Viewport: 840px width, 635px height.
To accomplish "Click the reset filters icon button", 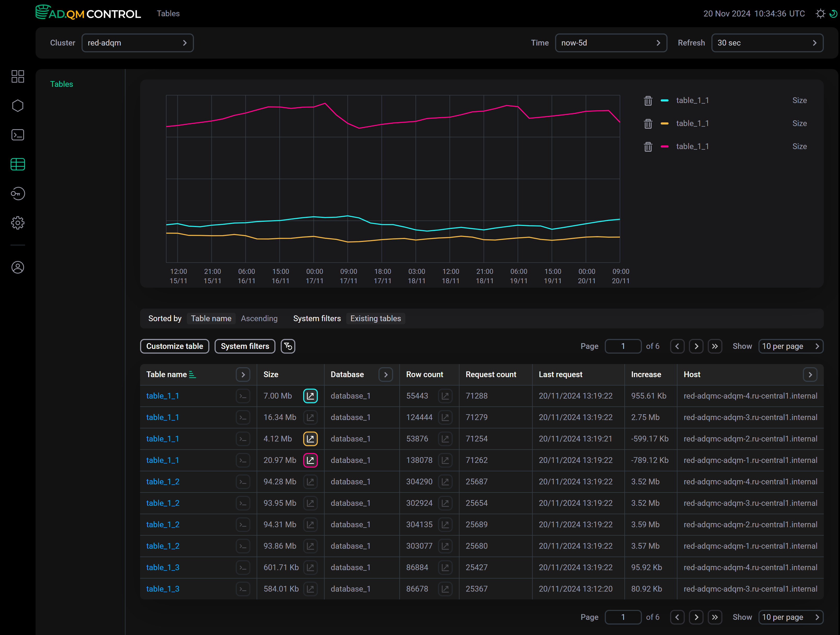I will click(x=288, y=346).
